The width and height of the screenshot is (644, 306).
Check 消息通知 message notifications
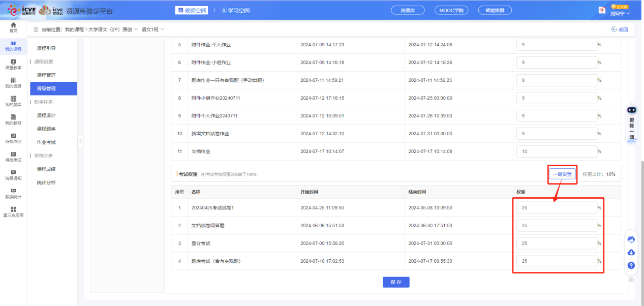[x=12, y=175]
